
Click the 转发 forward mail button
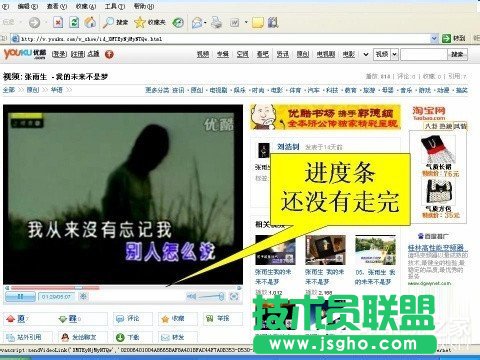coord(178,337)
